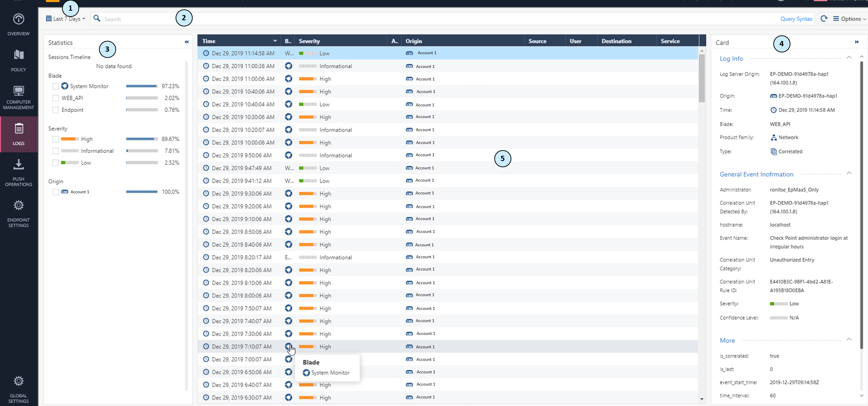868x406 pixels.
Task: Open Computer Management section
Action: [19, 98]
